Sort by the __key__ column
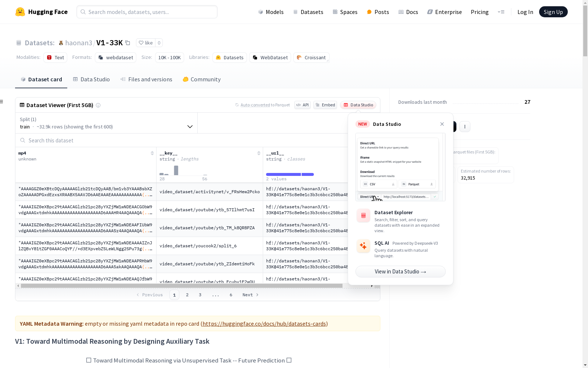 click(x=259, y=153)
